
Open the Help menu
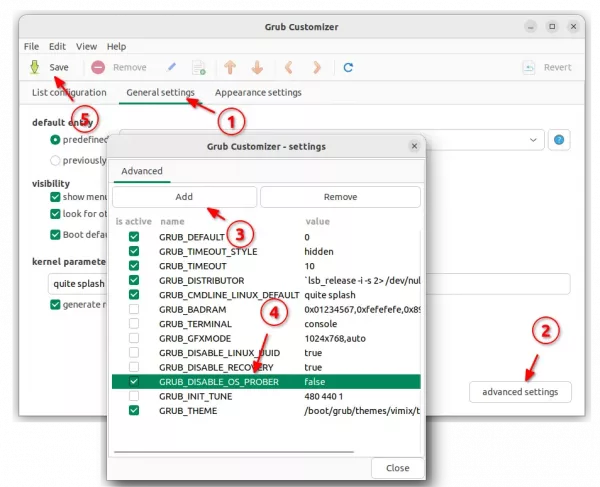(x=116, y=47)
